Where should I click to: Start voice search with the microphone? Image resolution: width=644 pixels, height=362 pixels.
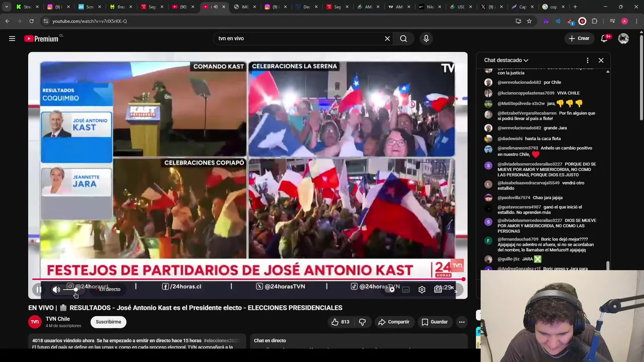[426, 39]
